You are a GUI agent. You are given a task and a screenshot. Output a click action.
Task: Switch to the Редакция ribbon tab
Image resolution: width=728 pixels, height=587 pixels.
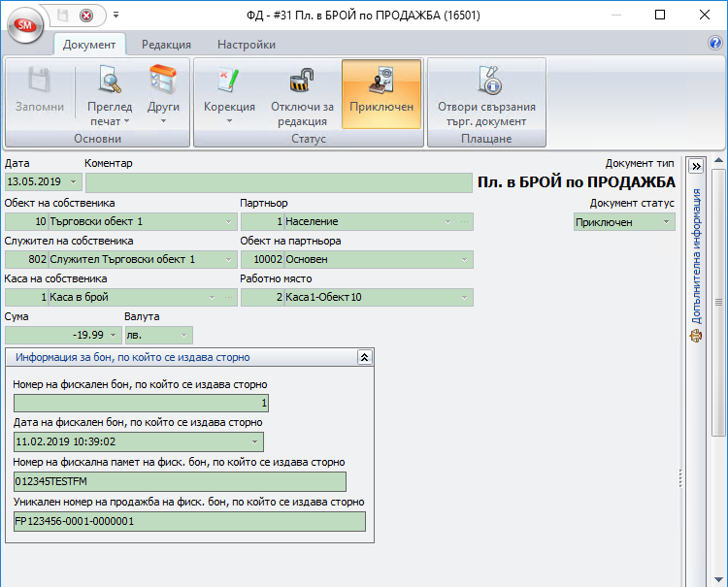point(166,45)
